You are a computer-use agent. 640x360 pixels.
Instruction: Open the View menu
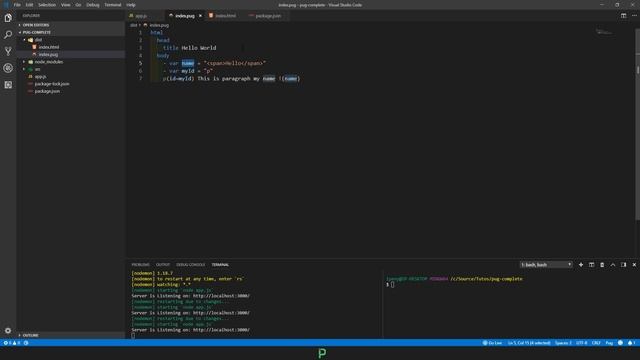(x=66, y=5)
